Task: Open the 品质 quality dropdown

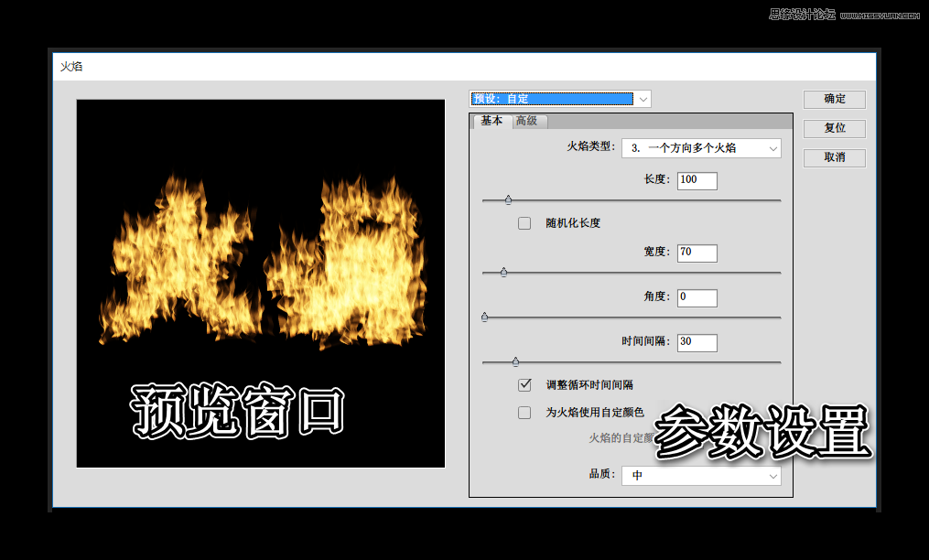Action: coord(701,475)
